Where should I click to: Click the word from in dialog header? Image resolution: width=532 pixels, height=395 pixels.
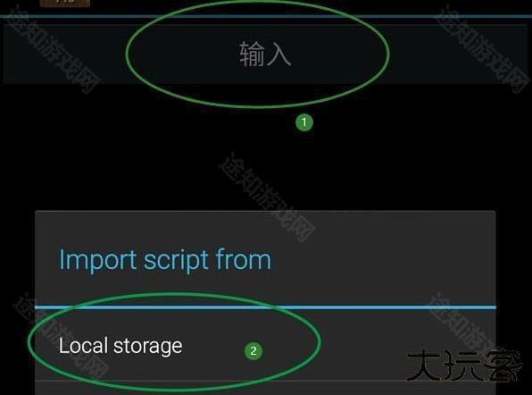click(244, 259)
